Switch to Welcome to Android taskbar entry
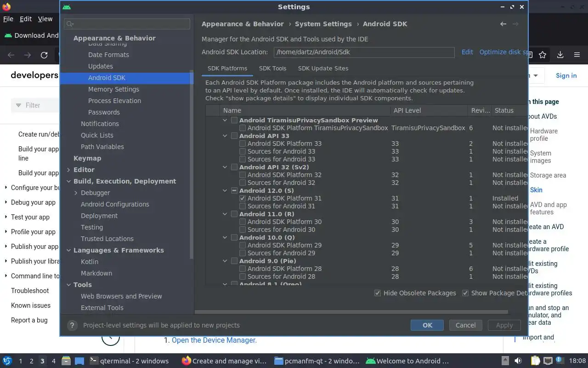 pos(407,361)
